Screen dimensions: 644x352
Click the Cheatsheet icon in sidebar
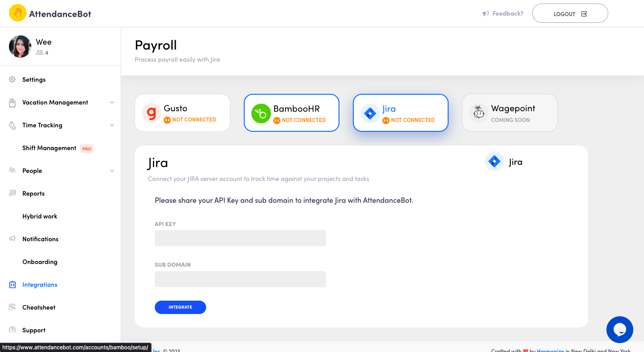tap(13, 307)
